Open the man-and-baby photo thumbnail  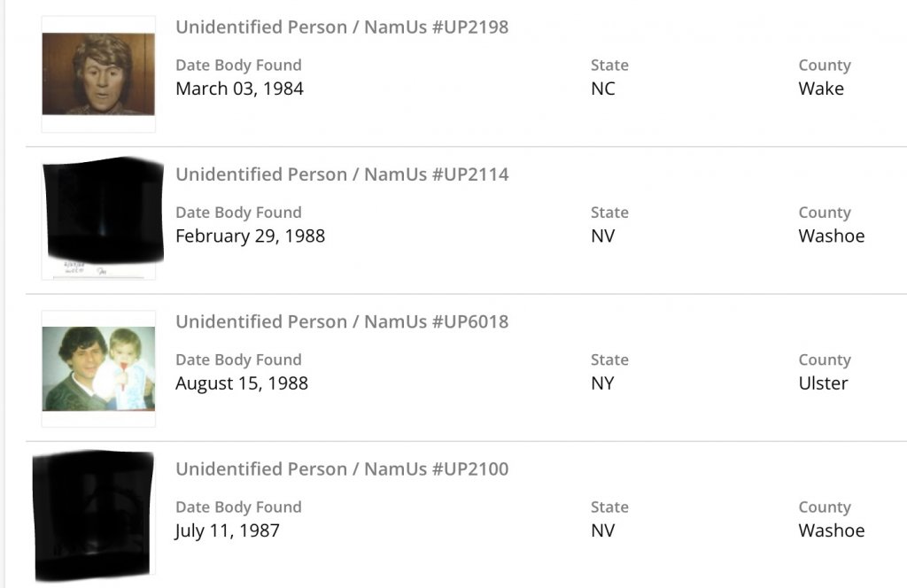[98, 368]
